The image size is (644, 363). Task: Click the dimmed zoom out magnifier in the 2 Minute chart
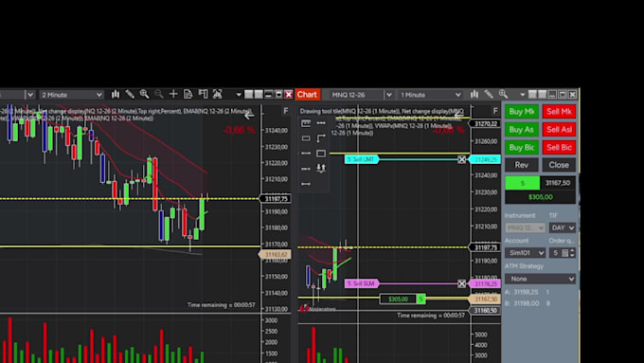click(x=159, y=95)
